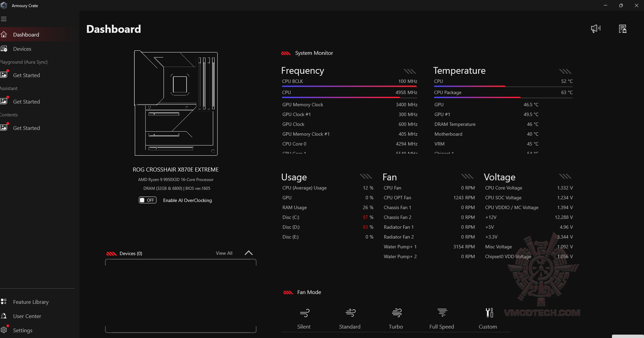Click the "Devices (0)" label
Image resolution: width=644 pixels, height=338 pixels.
tap(131, 253)
